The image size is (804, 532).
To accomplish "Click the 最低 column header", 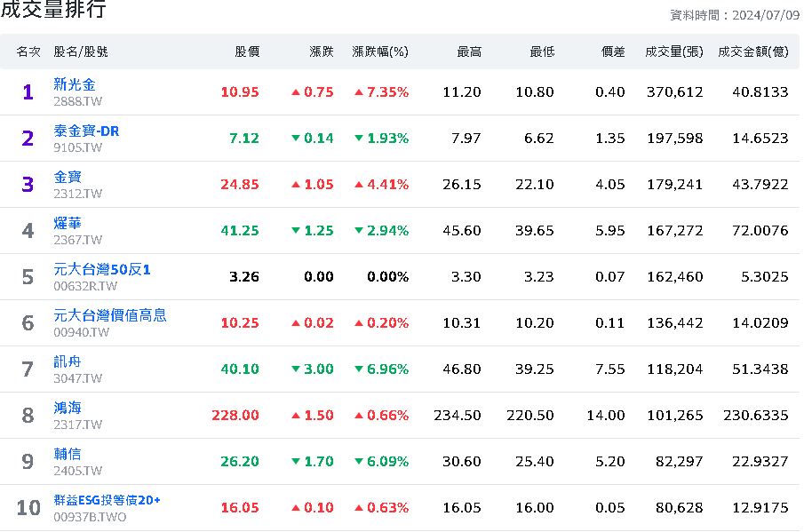I will pos(542,52).
